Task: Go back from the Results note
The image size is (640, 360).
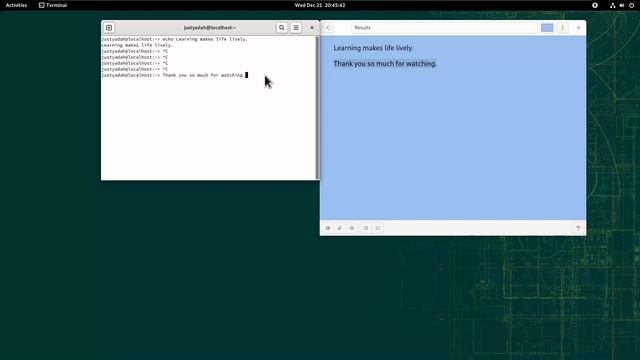Action: (x=328, y=28)
